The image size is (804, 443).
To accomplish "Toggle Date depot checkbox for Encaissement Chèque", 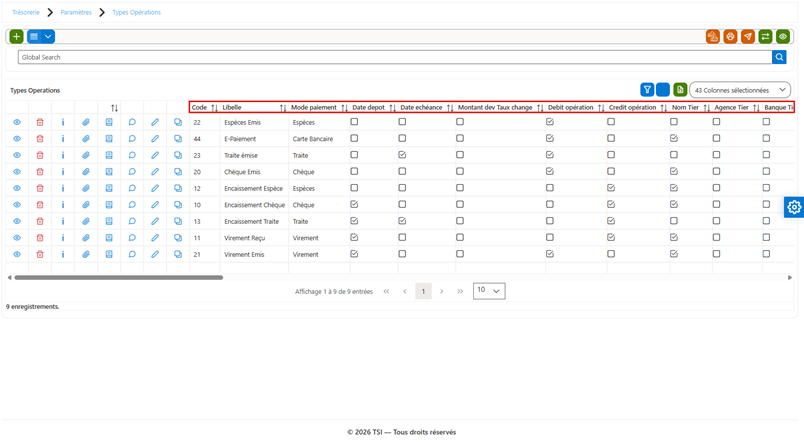I will 354,205.
